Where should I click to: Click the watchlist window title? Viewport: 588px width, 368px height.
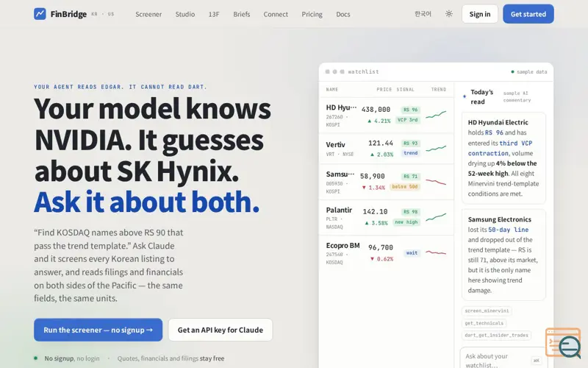point(363,71)
